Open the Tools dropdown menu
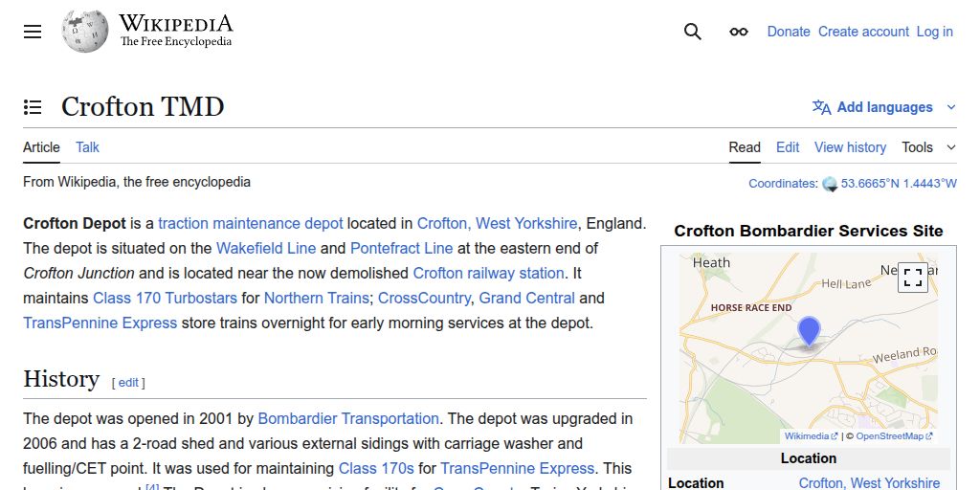Viewport: 980px width, 490px height. 927,147
